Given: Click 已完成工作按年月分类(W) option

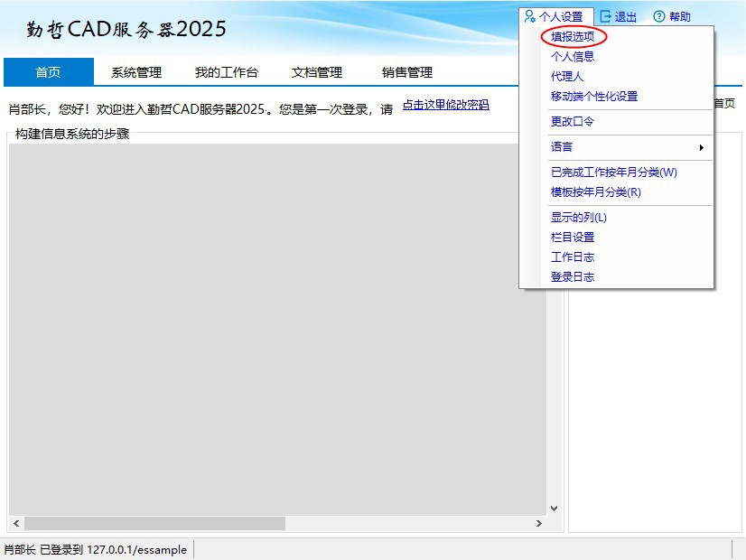Looking at the screenshot, I should click(614, 173).
